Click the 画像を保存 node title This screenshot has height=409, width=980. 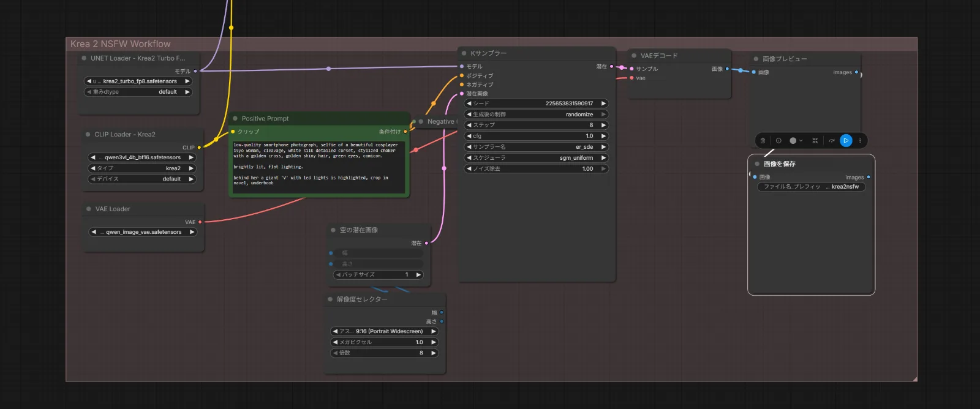click(x=780, y=164)
